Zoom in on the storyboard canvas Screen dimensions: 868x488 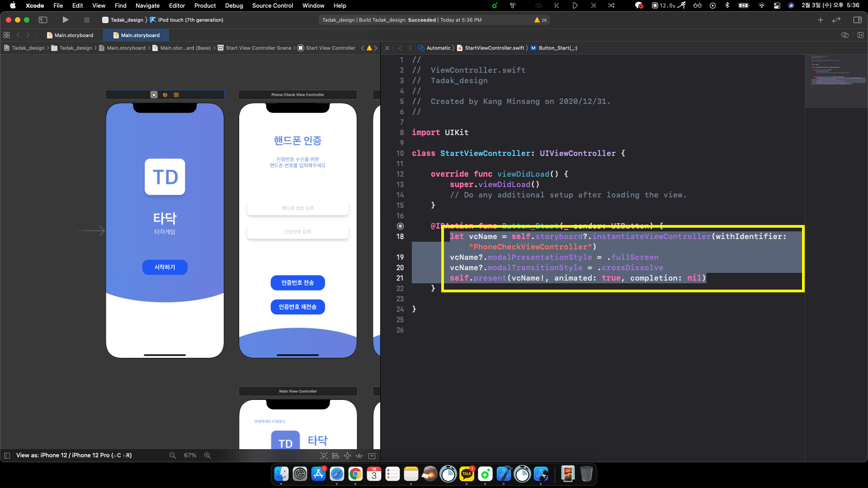(208, 455)
